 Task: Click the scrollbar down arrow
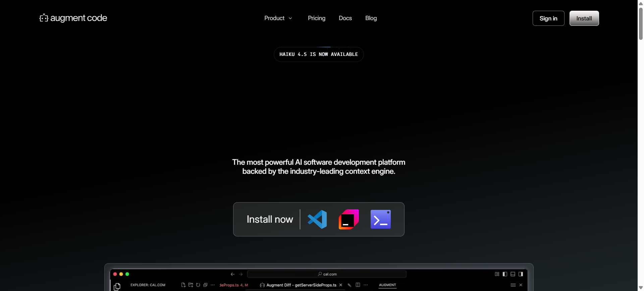point(641,288)
